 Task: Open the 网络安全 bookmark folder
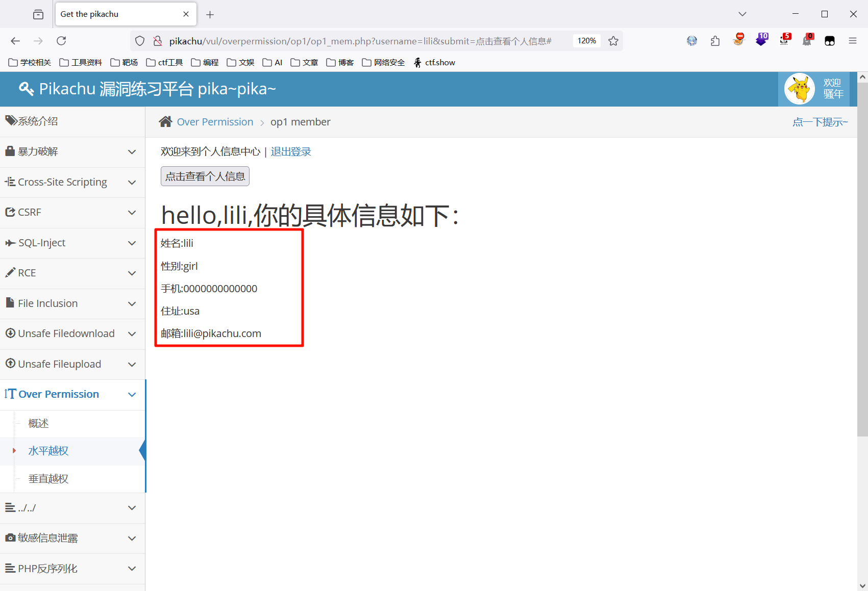point(383,62)
